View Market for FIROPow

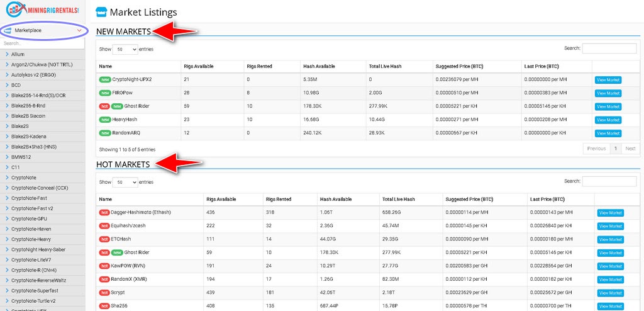tap(608, 93)
